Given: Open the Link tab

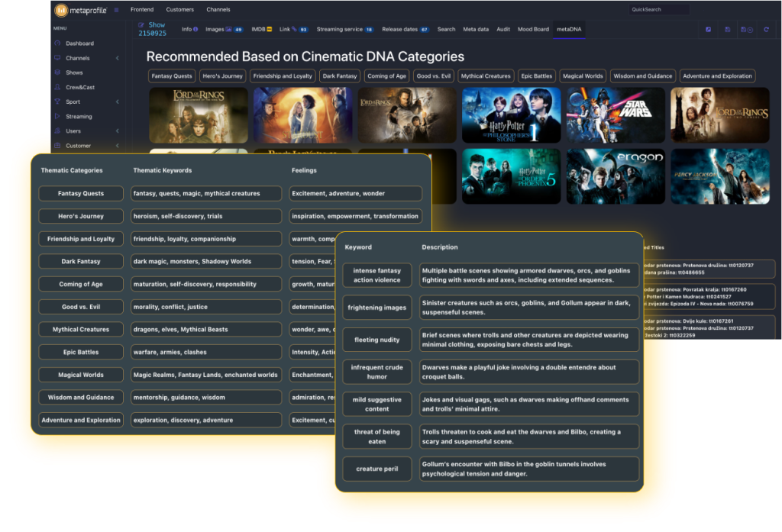Looking at the screenshot, I should tap(294, 30).
